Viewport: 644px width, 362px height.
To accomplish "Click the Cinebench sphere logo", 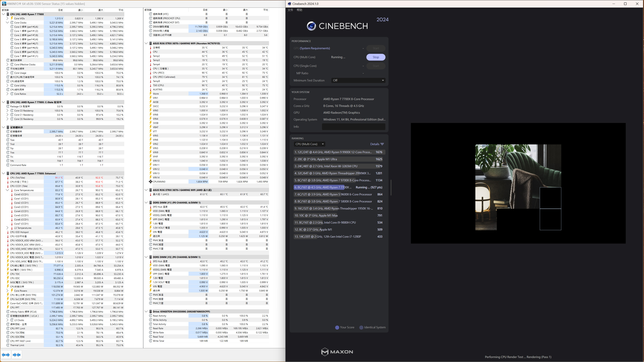I will [311, 26].
